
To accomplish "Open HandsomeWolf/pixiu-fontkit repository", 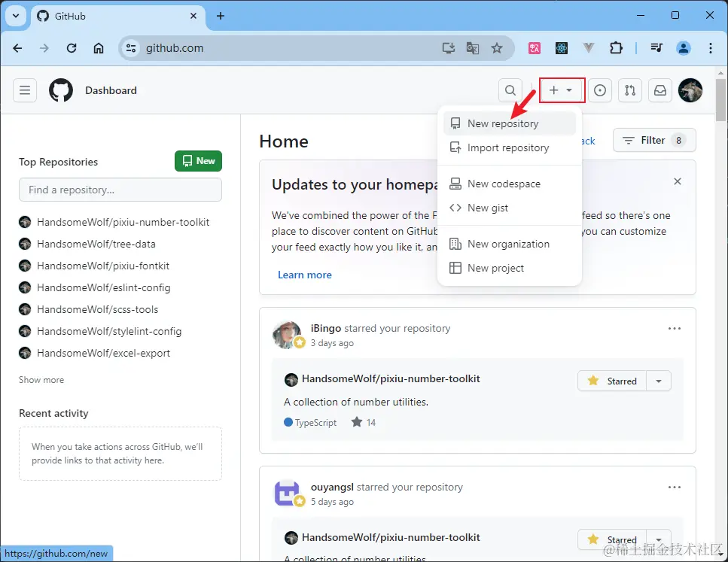I will 103,266.
